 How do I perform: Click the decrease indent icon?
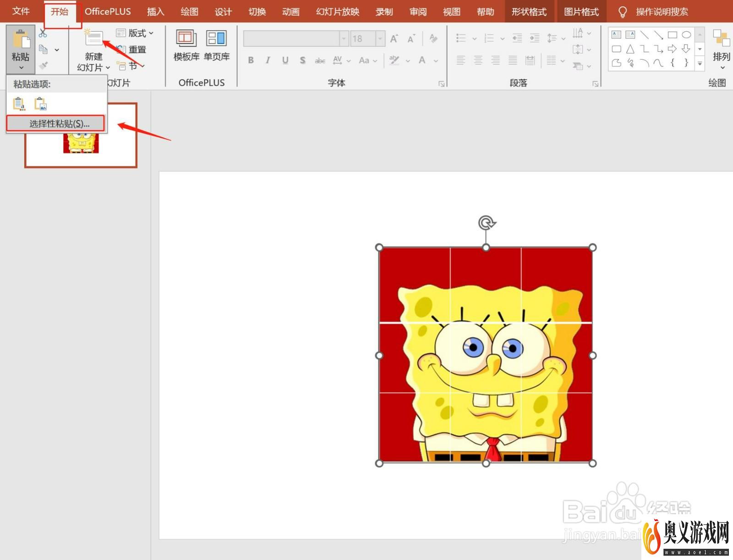(517, 38)
